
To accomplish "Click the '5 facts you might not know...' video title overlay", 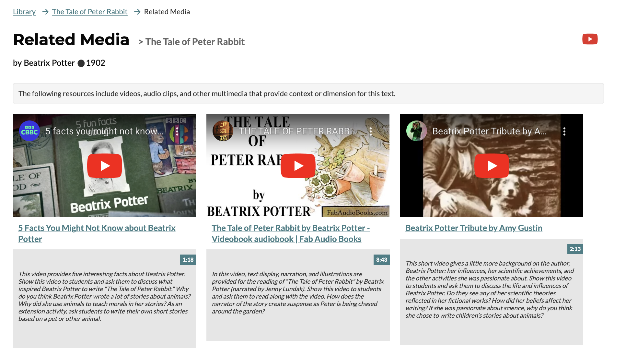I will tap(104, 131).
